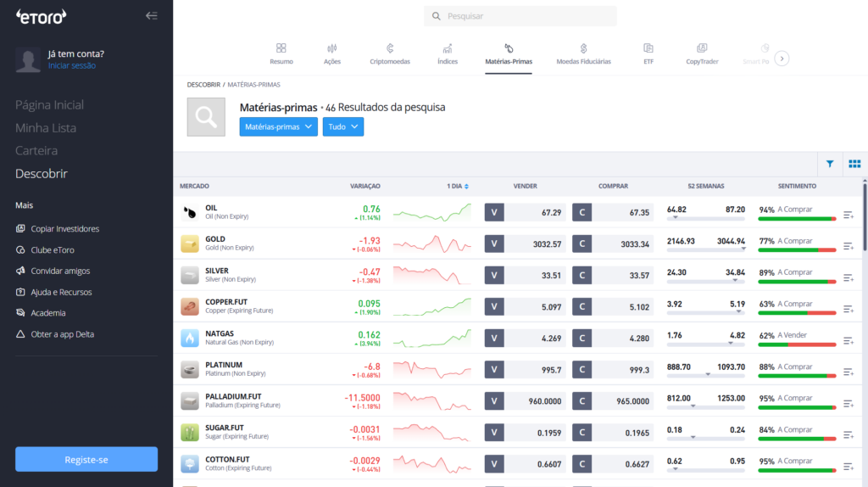Open Copiar Investidores link
868x487 pixels.
(x=58, y=229)
